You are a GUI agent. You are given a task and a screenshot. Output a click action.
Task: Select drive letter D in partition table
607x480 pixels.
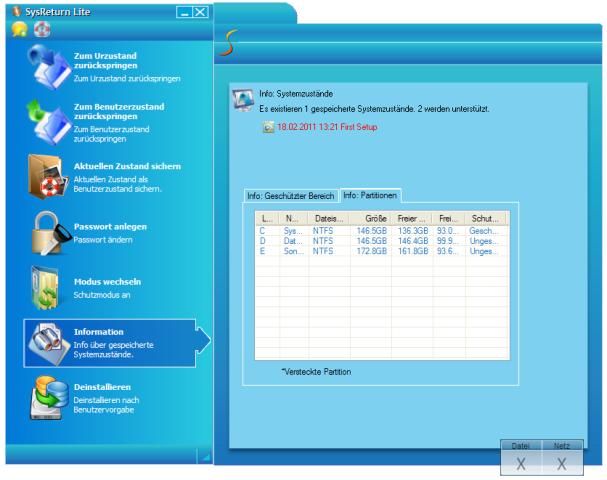[x=262, y=241]
